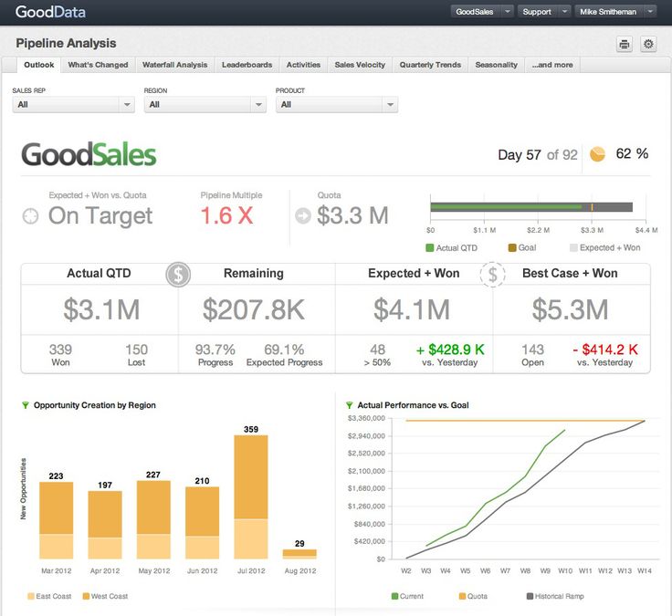Click the East Coast legend swatch
This screenshot has width=672, height=616.
(x=31, y=596)
